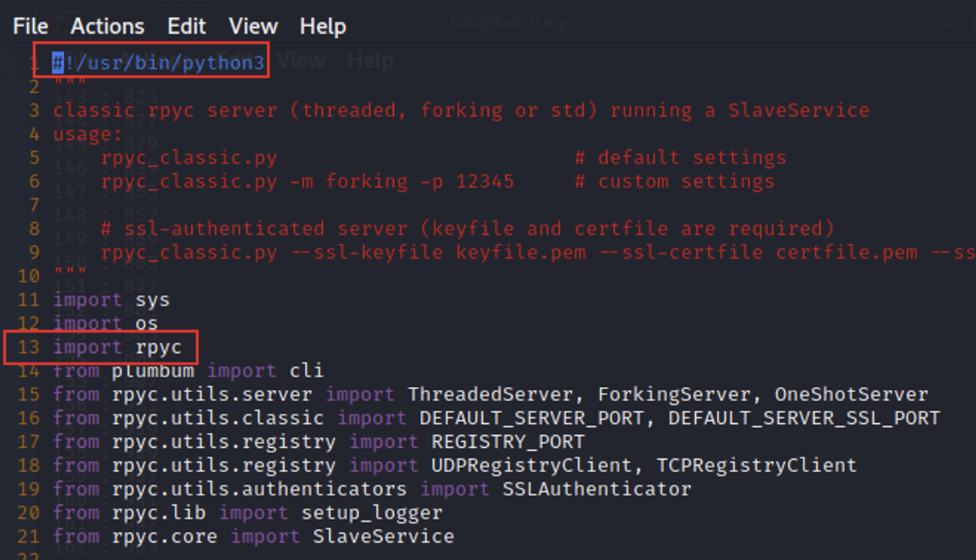Image resolution: width=976 pixels, height=560 pixels.
Task: Click SlaveService on the line 21 import
Action: coord(383,537)
